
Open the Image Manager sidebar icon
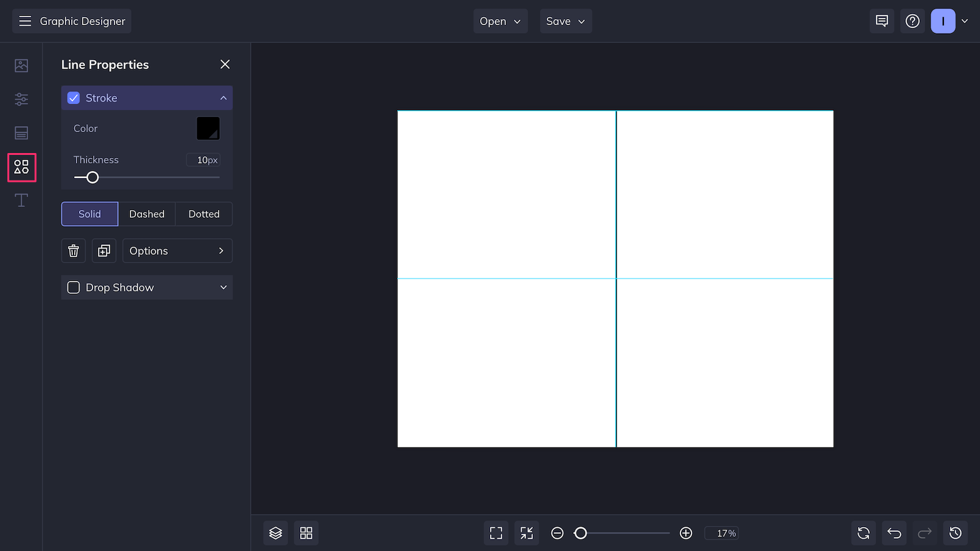[21, 66]
